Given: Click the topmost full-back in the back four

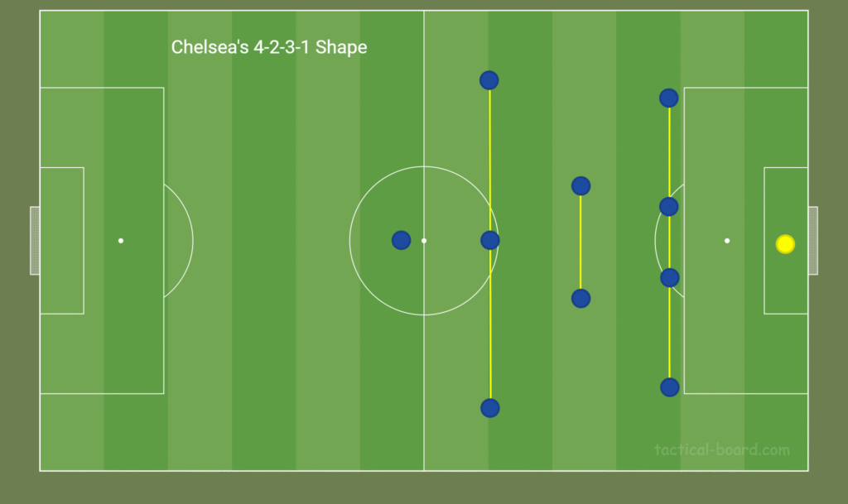Looking at the screenshot, I should (669, 98).
